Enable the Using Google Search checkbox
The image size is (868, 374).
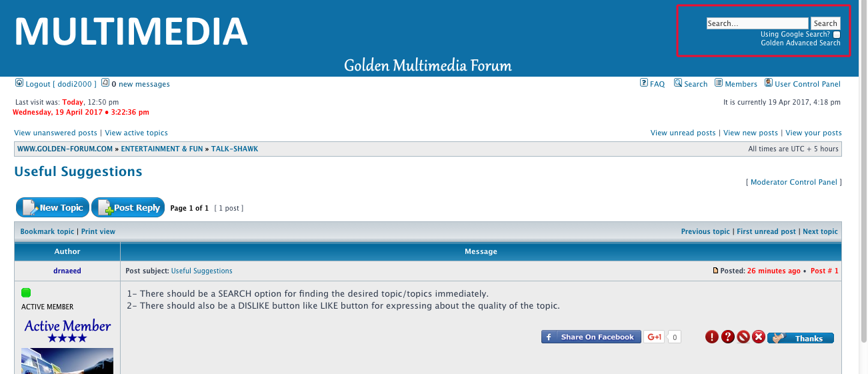[x=837, y=35]
